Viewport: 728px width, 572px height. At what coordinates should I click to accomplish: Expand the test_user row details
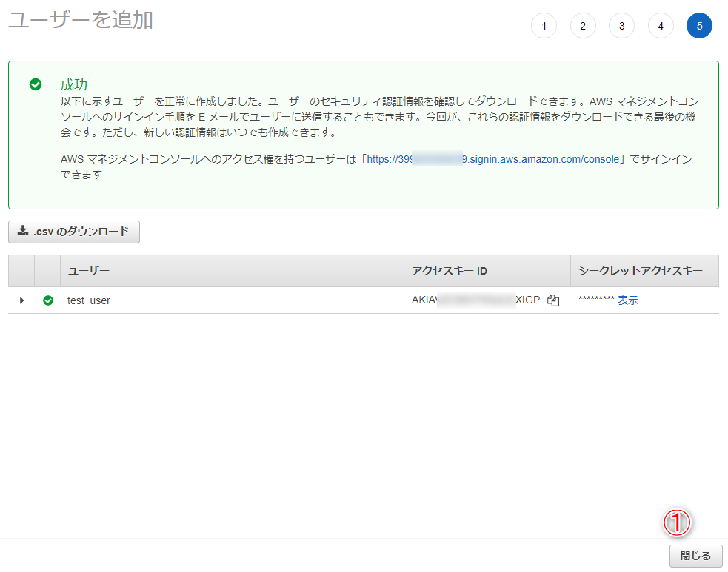(x=21, y=300)
